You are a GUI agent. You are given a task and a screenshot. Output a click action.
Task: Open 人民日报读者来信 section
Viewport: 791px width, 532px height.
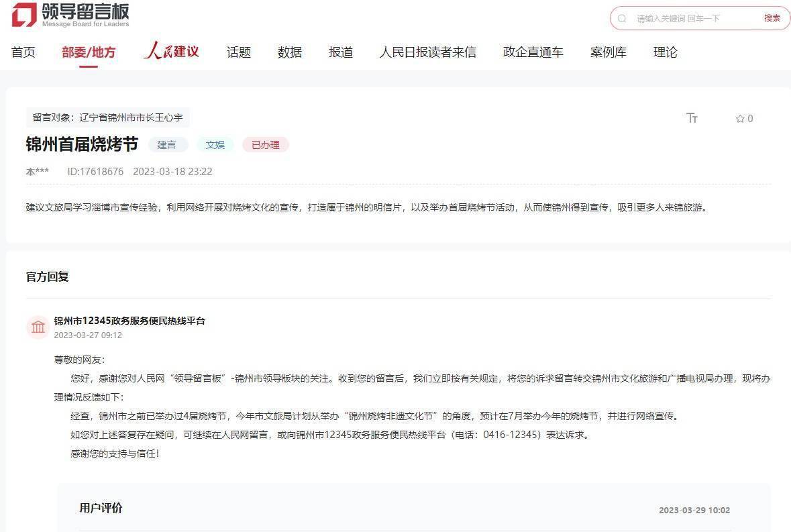(x=428, y=52)
